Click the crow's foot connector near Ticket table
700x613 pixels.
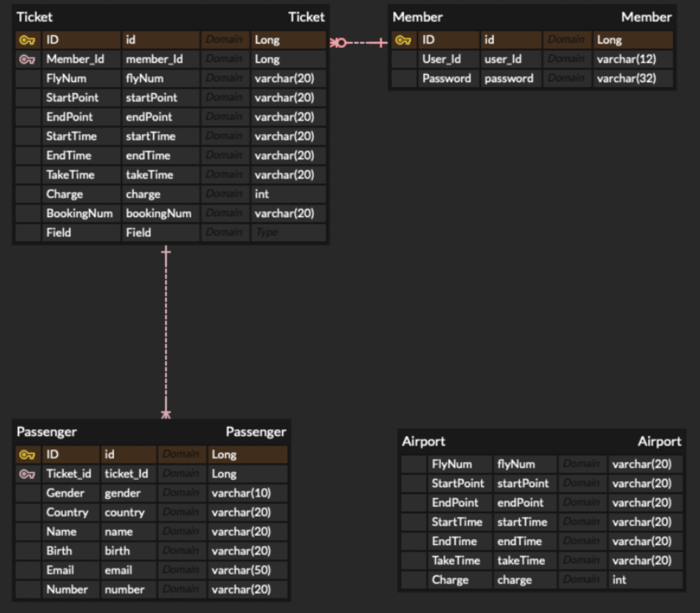[x=335, y=42]
